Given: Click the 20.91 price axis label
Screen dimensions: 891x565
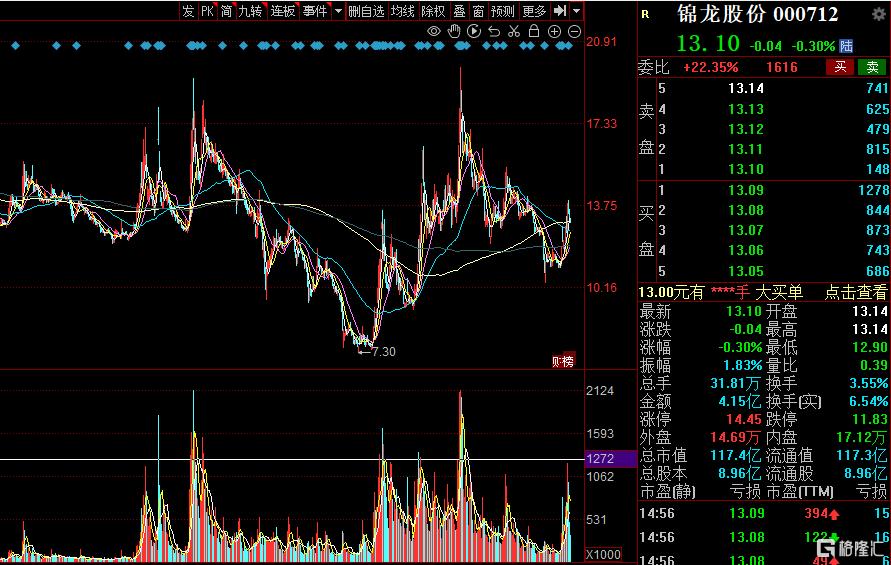Looking at the screenshot, I should point(601,41).
